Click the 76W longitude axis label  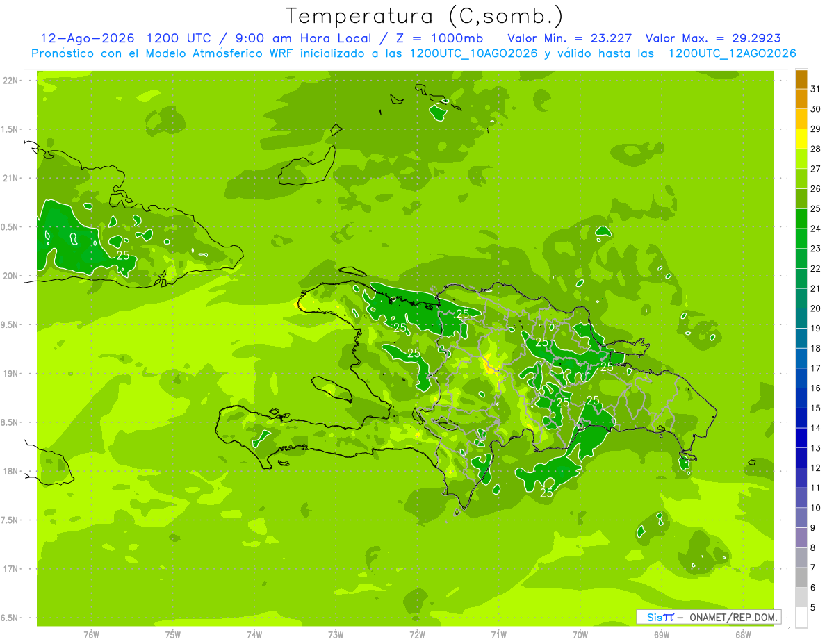[x=91, y=634]
